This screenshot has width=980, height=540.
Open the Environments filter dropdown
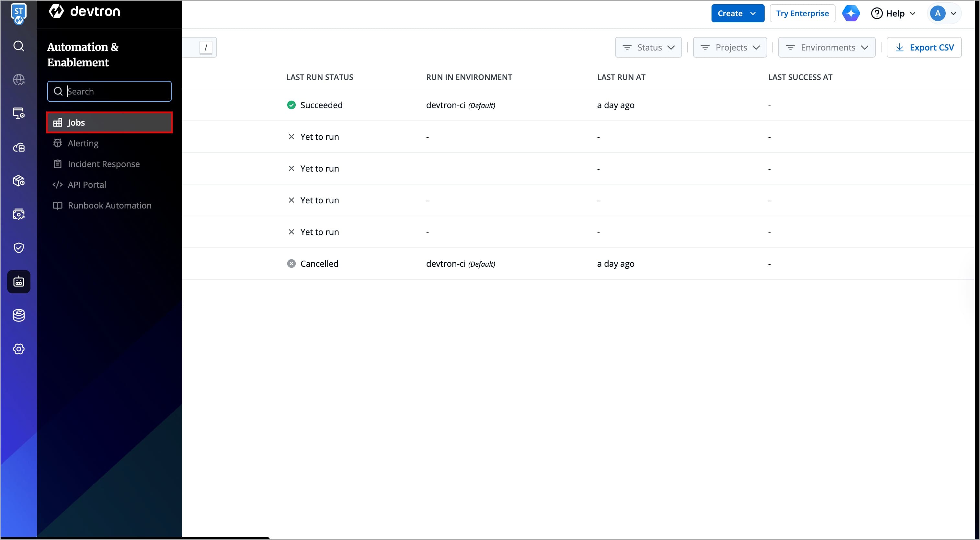pyautogui.click(x=826, y=48)
